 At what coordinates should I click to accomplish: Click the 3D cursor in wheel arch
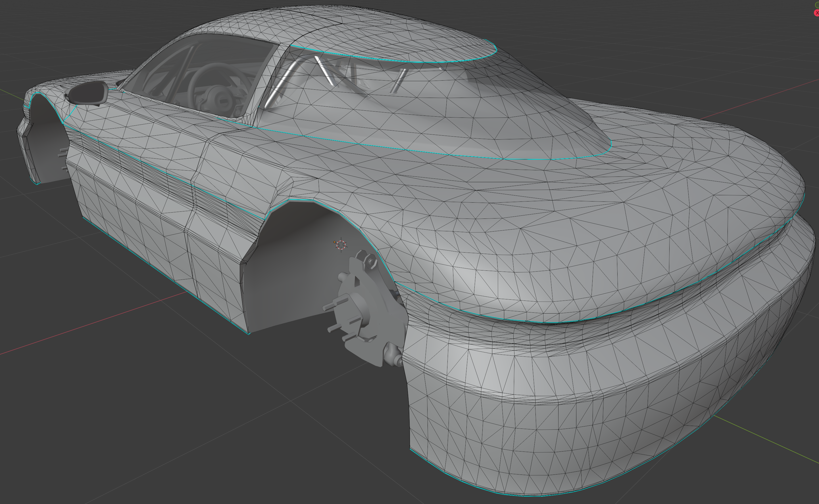pyautogui.click(x=341, y=245)
